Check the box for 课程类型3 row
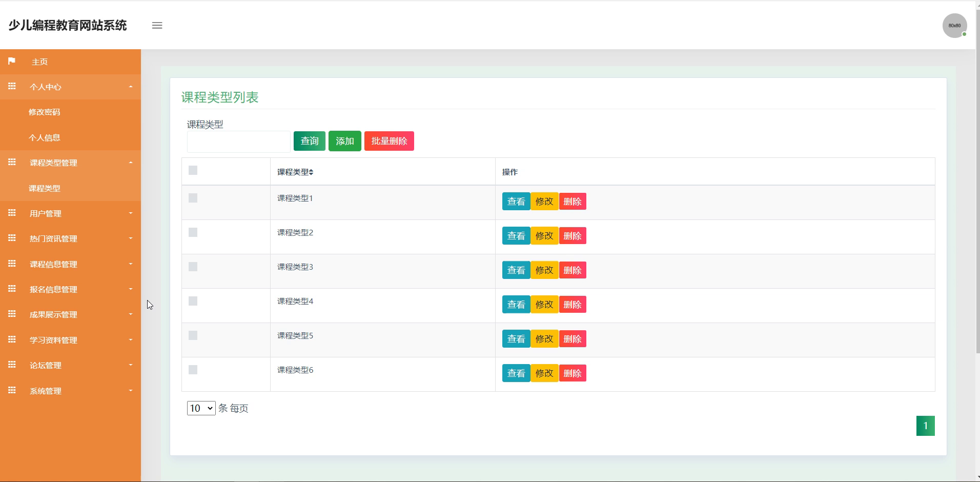980x482 pixels. [193, 267]
